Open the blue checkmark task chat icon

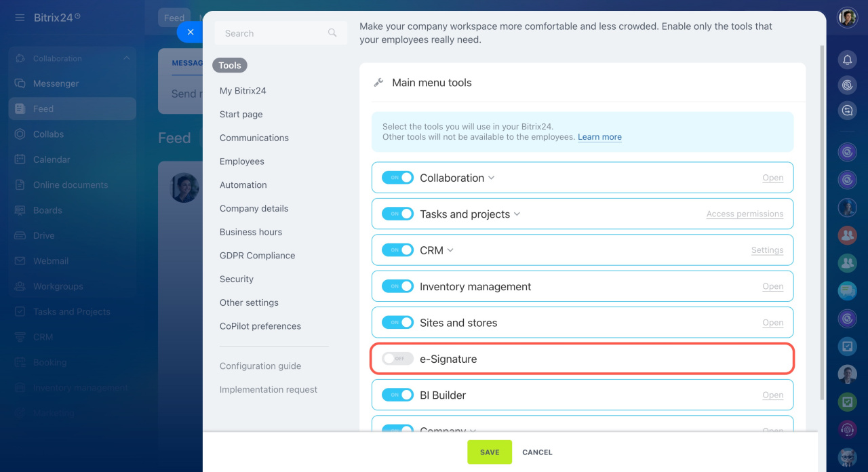(847, 347)
